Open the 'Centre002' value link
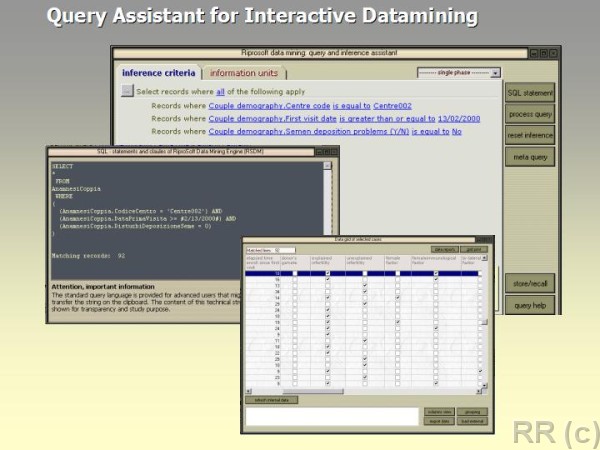600x450 pixels. pos(391,105)
